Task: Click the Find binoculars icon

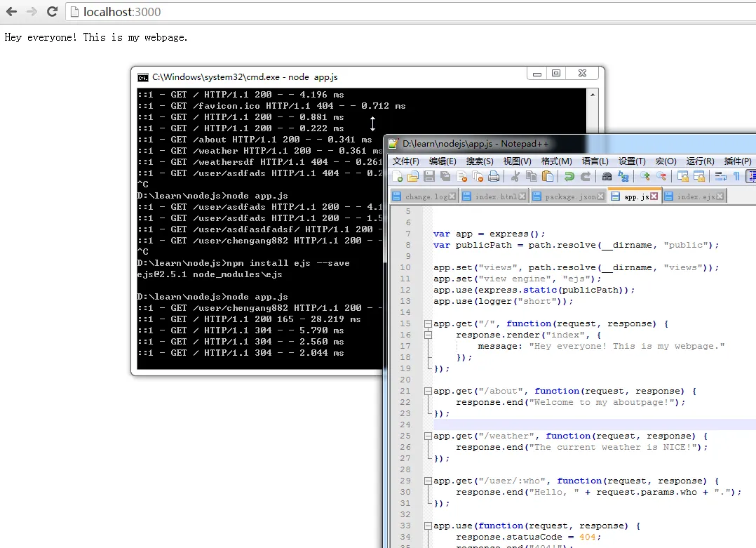Action: point(607,176)
